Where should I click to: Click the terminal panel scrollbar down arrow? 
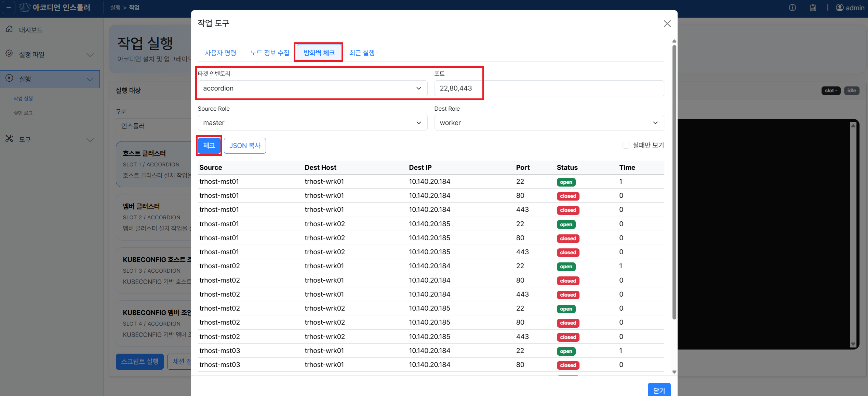pos(853,344)
